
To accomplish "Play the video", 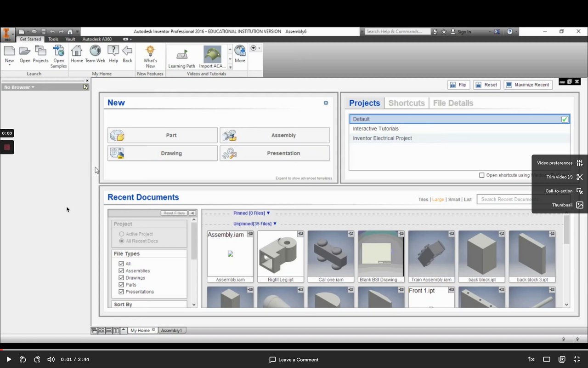I will tap(9, 359).
